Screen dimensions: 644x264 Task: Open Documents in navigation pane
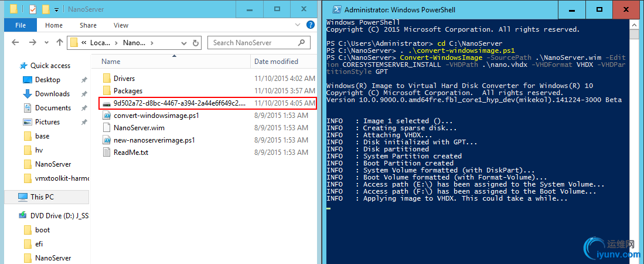53,108
